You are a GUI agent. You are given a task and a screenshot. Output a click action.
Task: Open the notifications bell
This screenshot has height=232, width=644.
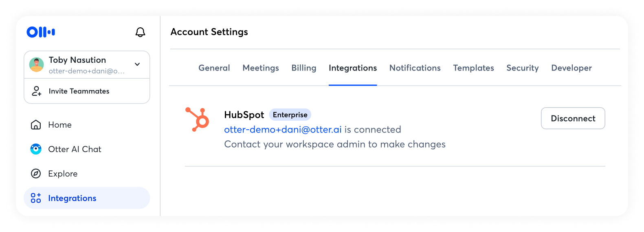[x=140, y=32]
